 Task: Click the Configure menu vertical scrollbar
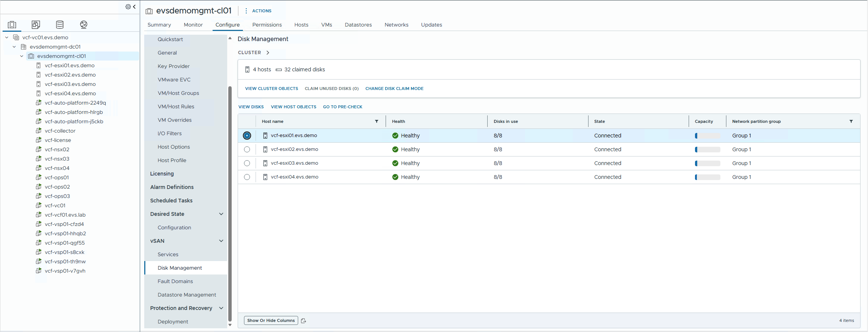[x=230, y=204]
